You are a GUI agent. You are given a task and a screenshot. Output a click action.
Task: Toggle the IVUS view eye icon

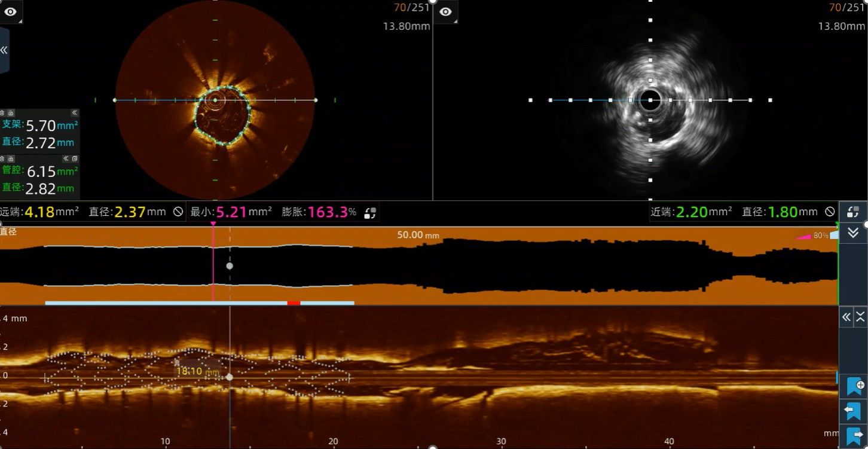(x=445, y=12)
